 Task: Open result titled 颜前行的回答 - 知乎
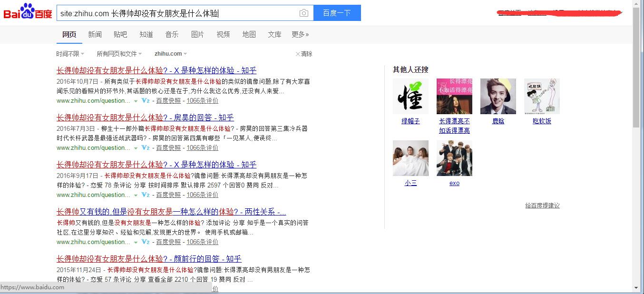pos(149,259)
